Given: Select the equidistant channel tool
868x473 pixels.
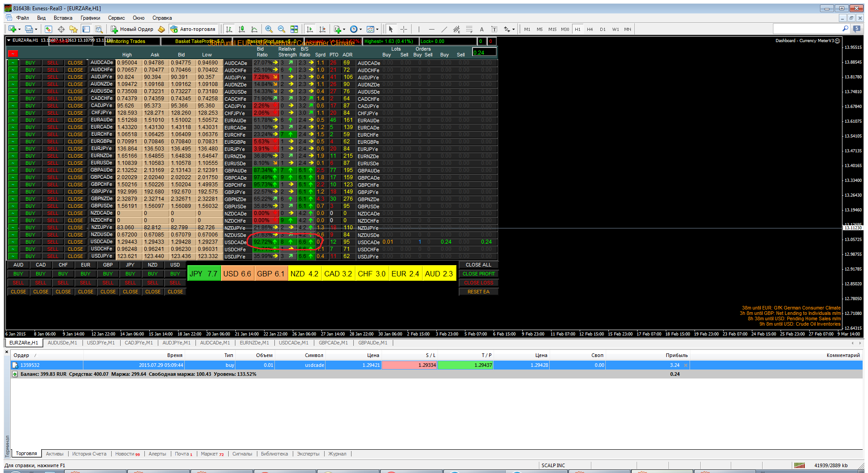Looking at the screenshot, I should point(456,29).
